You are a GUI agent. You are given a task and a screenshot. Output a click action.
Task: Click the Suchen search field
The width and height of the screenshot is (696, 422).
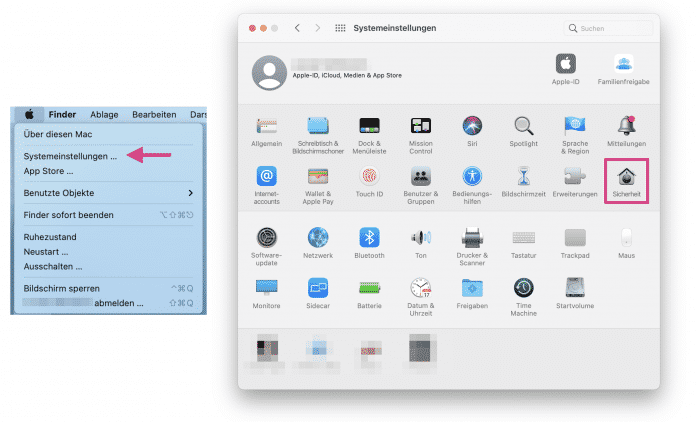click(604, 29)
